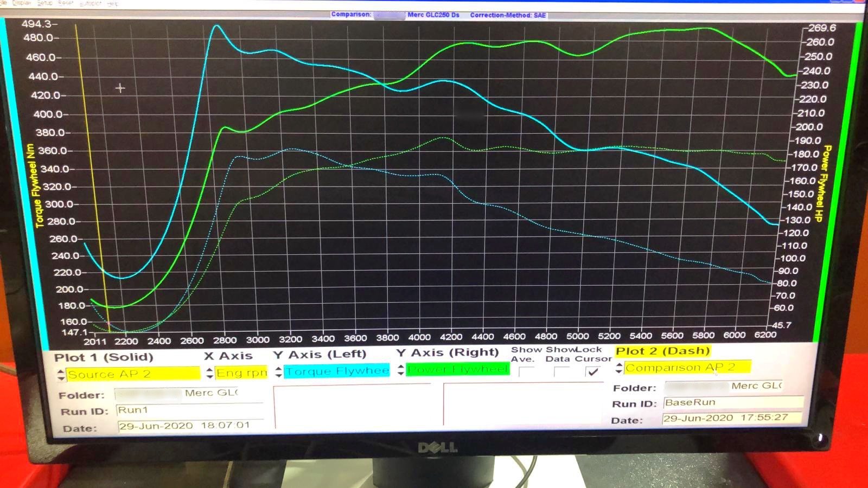Click the 6200 rpm axis value
This screenshot has height=488, width=868.
(765, 335)
